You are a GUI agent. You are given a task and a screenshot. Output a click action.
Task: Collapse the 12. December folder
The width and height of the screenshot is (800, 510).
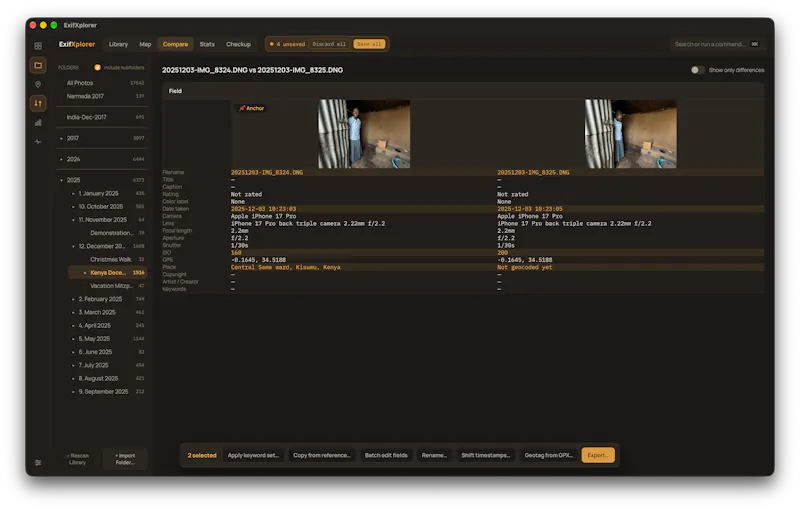point(73,246)
